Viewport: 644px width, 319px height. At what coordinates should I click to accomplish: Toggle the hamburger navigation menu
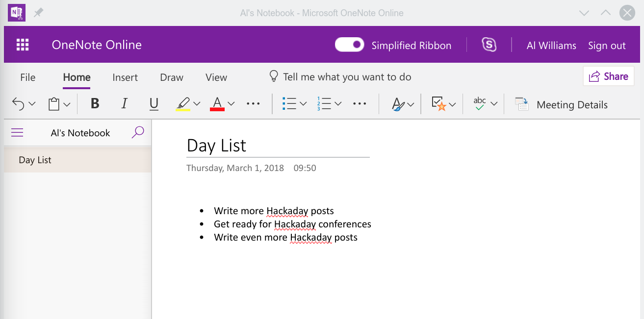pos(17,133)
